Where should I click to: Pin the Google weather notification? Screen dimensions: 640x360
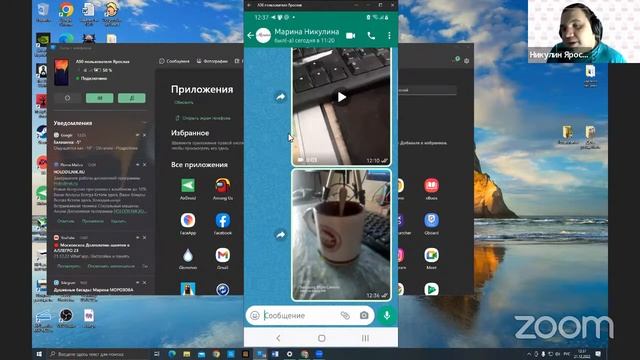coord(138,135)
